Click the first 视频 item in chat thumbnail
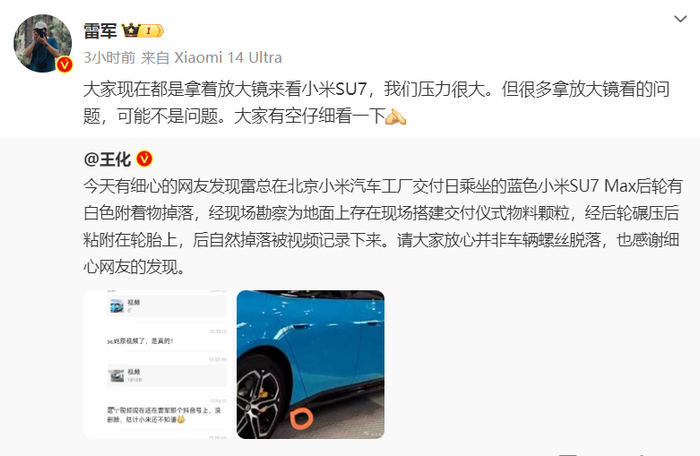The image size is (700, 456). pyautogui.click(x=167, y=306)
